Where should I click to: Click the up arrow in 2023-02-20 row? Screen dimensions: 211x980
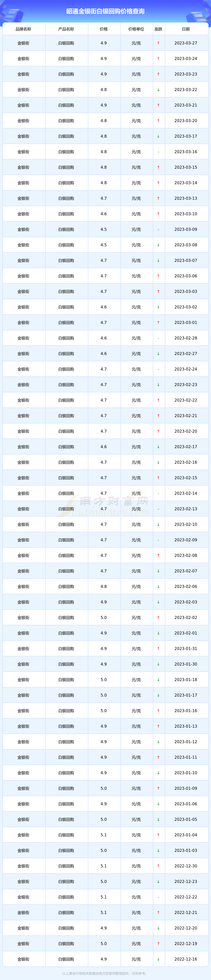pyautogui.click(x=159, y=431)
